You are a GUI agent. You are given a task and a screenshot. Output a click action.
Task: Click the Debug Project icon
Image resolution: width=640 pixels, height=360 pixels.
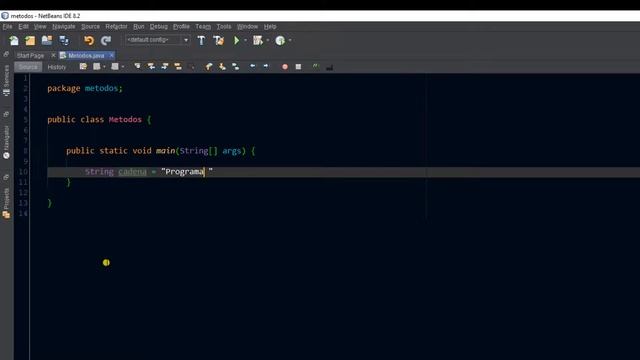[258, 40]
